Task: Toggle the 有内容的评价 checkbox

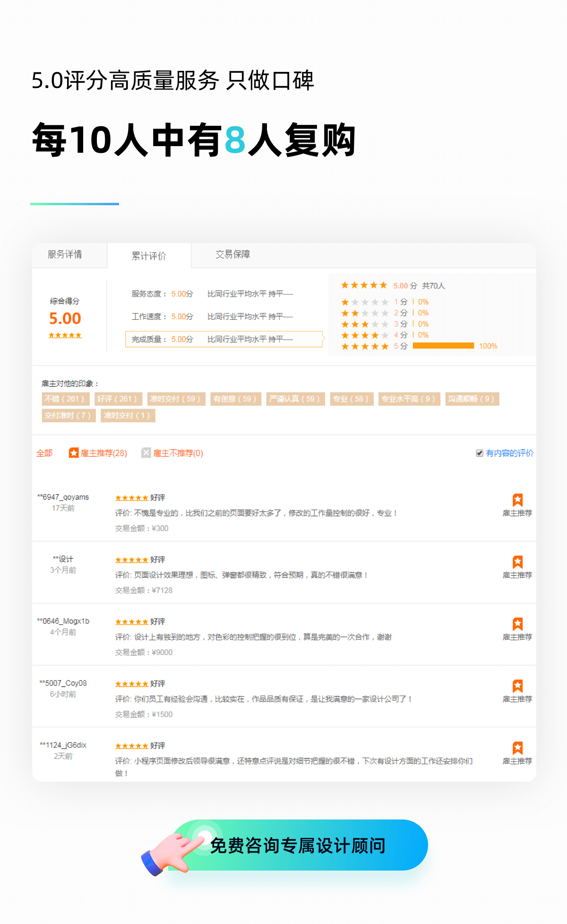Action: click(x=480, y=453)
